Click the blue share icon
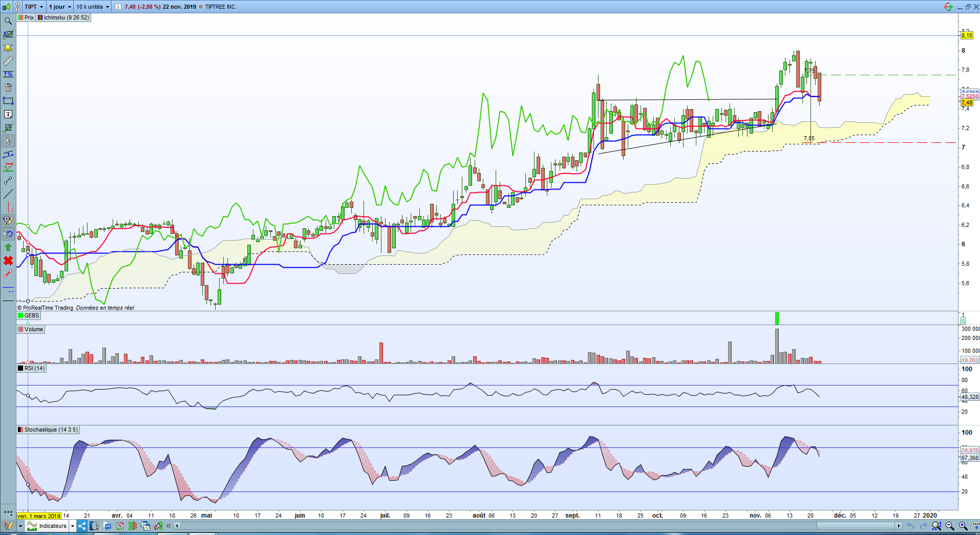The width and height of the screenshot is (980, 535). tap(82, 526)
